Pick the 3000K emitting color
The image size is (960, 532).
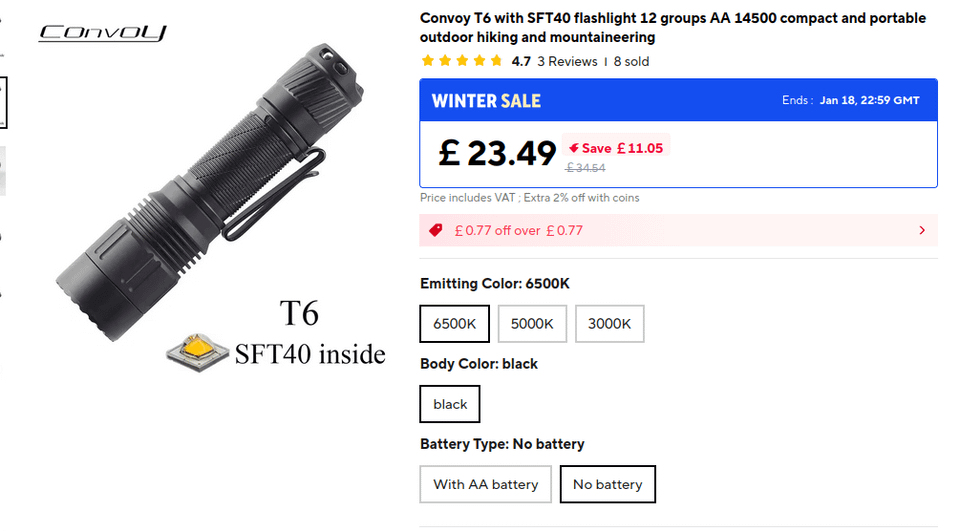point(609,324)
